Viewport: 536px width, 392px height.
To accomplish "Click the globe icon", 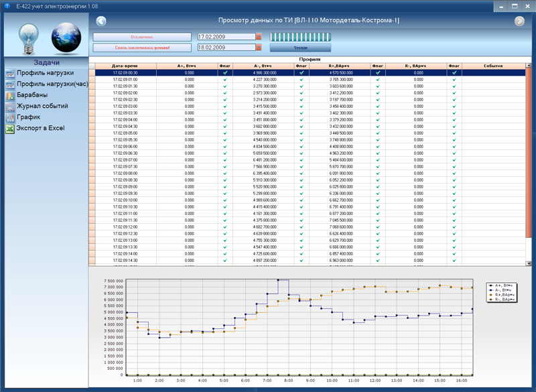I will tap(66, 38).
